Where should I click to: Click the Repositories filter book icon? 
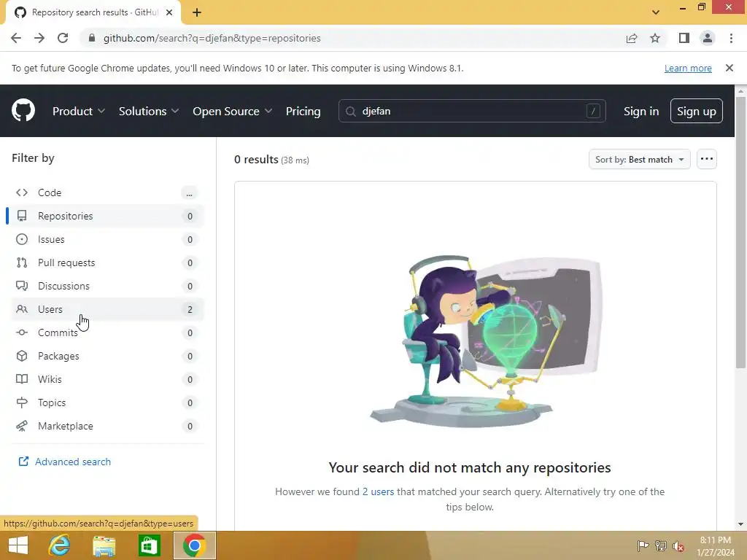point(22,216)
